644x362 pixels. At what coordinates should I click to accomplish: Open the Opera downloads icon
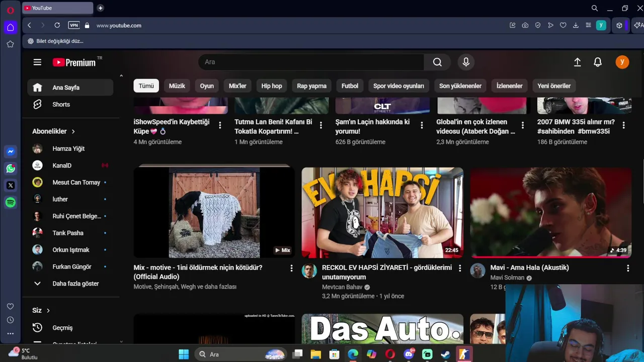(576, 25)
